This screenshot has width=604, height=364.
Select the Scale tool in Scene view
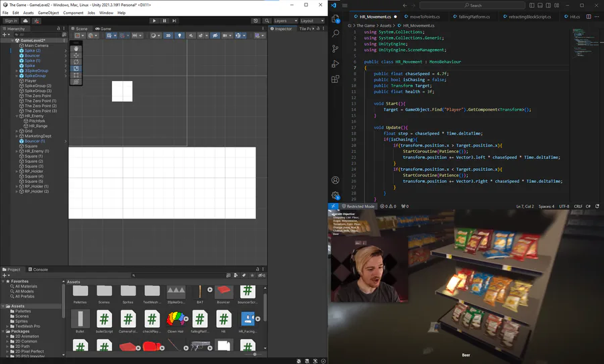(x=76, y=68)
